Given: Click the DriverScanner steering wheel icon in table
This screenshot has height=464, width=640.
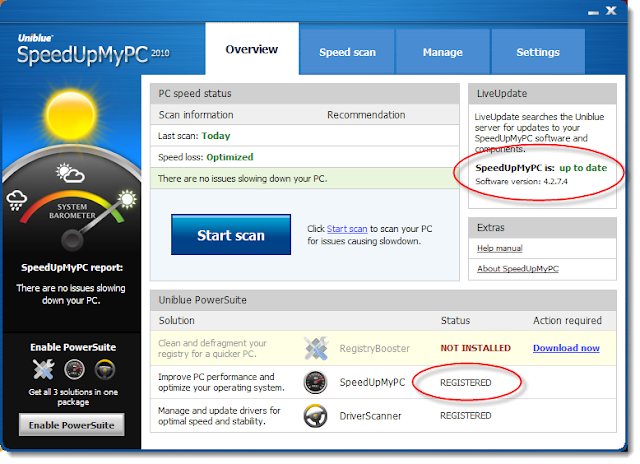Looking at the screenshot, I should (315, 416).
